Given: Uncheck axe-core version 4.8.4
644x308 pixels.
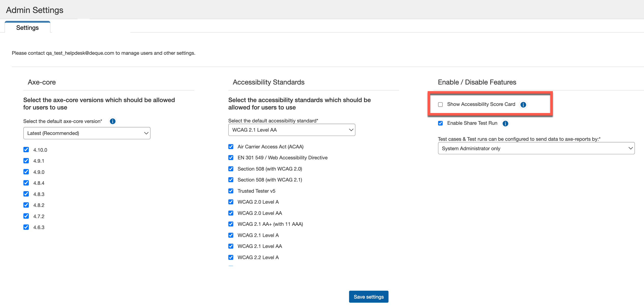Looking at the screenshot, I should [x=26, y=183].
